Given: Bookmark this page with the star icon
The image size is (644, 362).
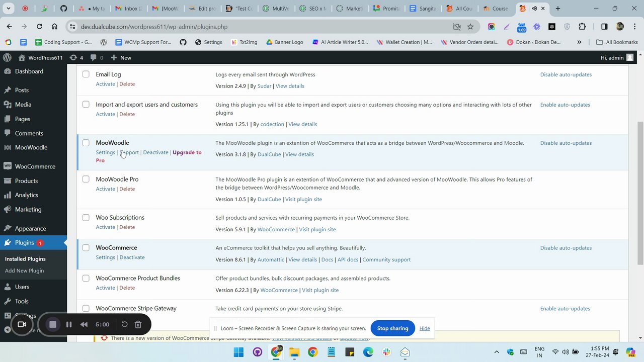Looking at the screenshot, I should pyautogui.click(x=470, y=27).
